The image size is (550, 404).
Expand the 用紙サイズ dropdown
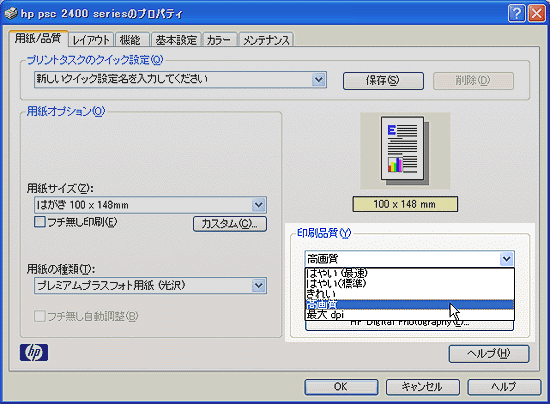pos(259,205)
